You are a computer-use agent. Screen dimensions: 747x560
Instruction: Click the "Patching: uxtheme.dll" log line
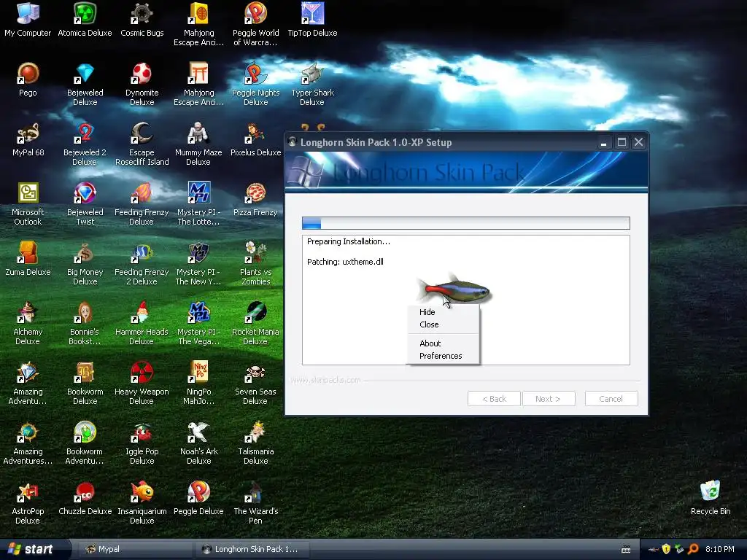(345, 262)
